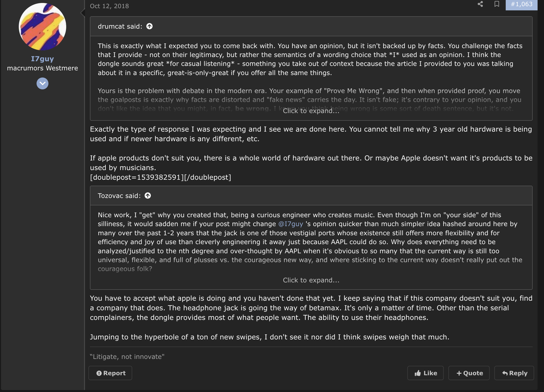This screenshot has height=392, width=544.
Task: Open post number #1,063 permalink
Action: pos(521,4)
